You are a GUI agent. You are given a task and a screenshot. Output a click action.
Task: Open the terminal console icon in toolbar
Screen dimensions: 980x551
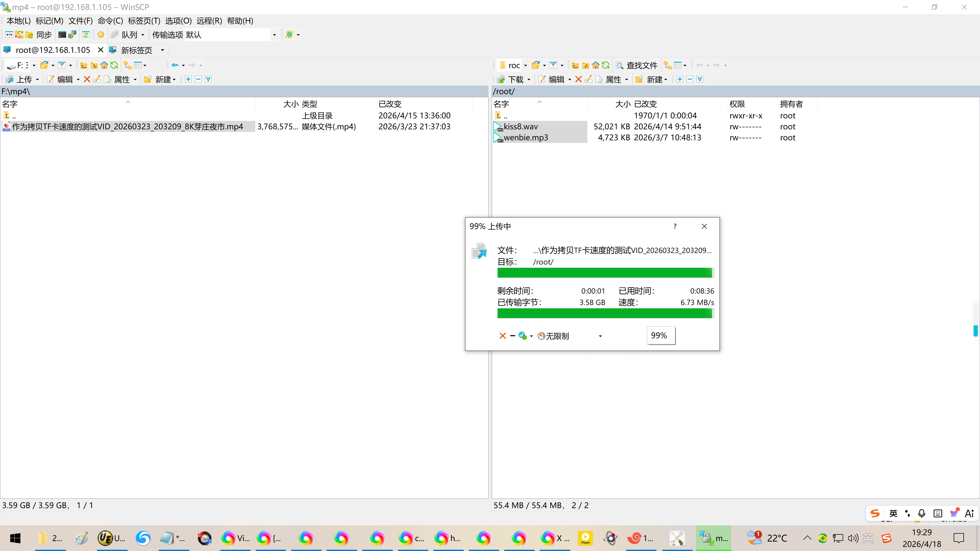coord(62,35)
